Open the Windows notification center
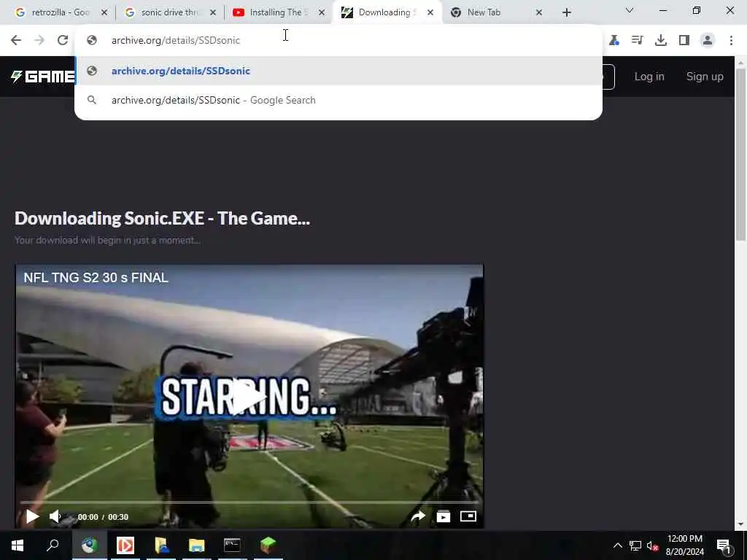This screenshot has width=747, height=560. (724, 545)
